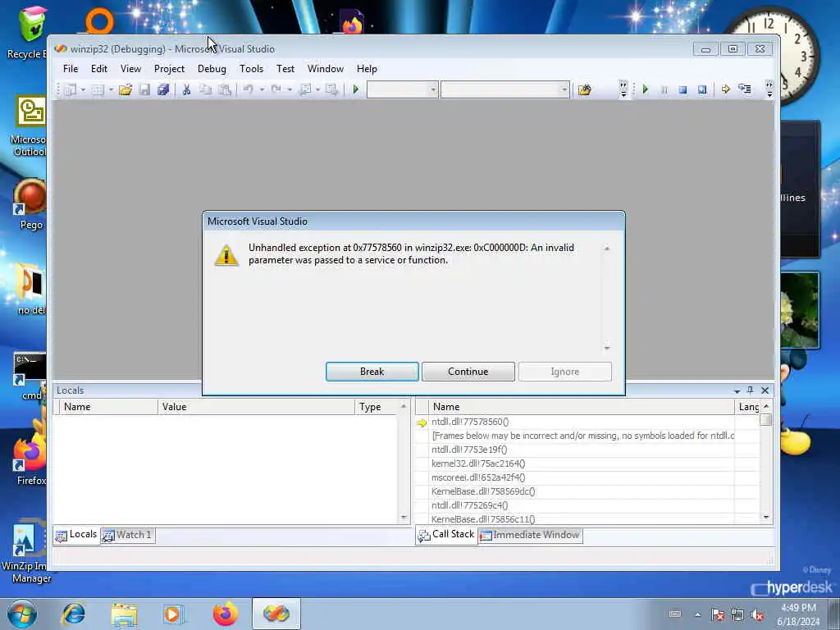Open the Locals panel Window Position dropdown
This screenshot has height=630, width=840.
tap(737, 390)
